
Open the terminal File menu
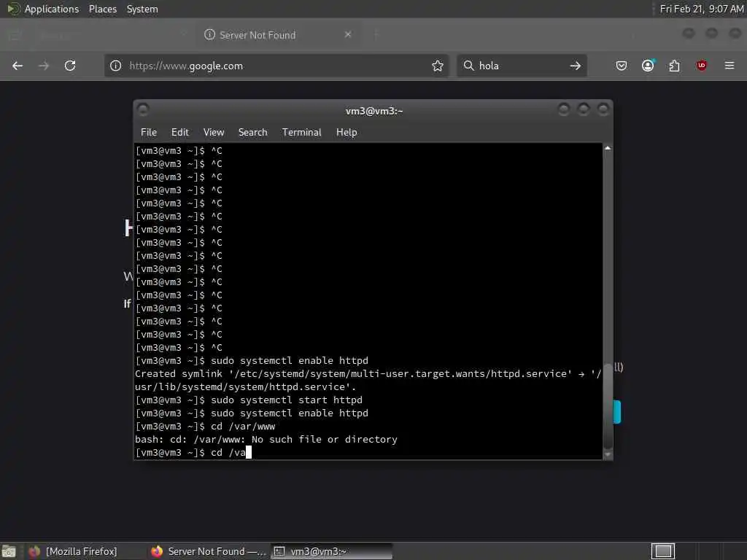click(x=149, y=133)
